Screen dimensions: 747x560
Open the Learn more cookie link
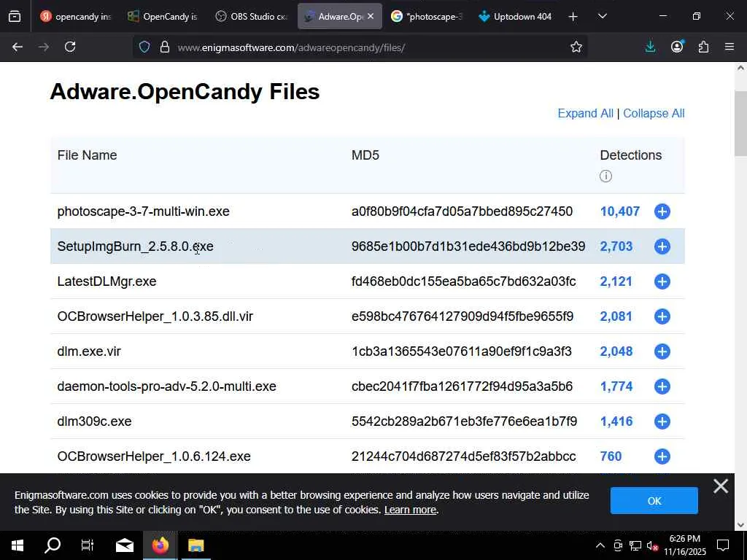pos(410,510)
